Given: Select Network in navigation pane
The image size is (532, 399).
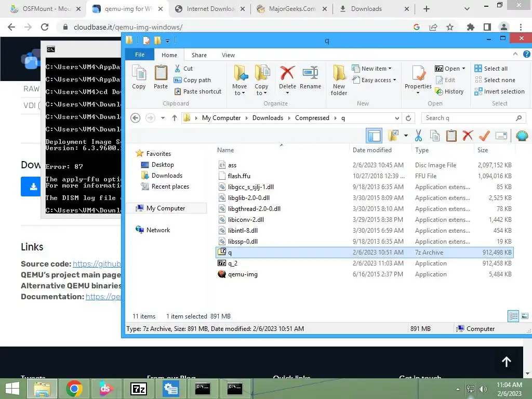Looking at the screenshot, I should click(158, 230).
